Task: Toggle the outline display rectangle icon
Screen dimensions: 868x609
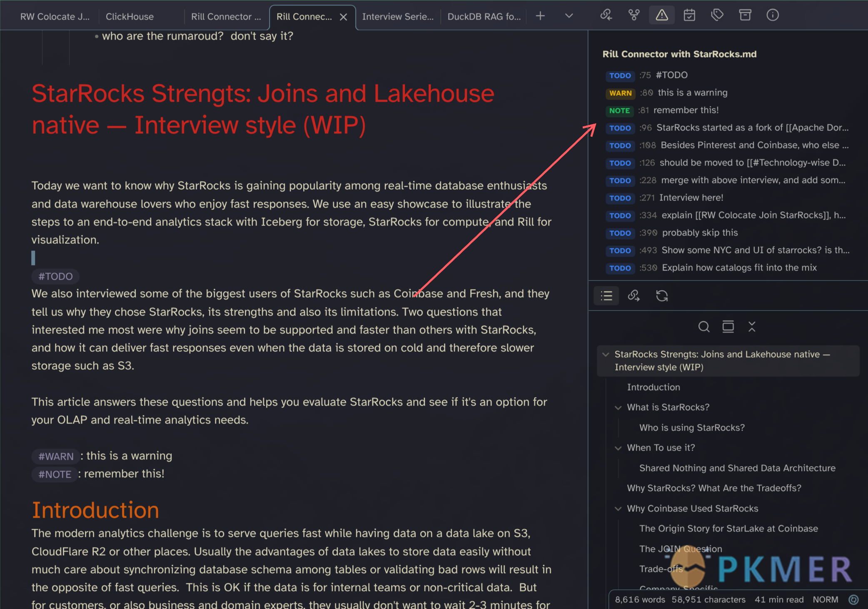Action: [x=728, y=327]
